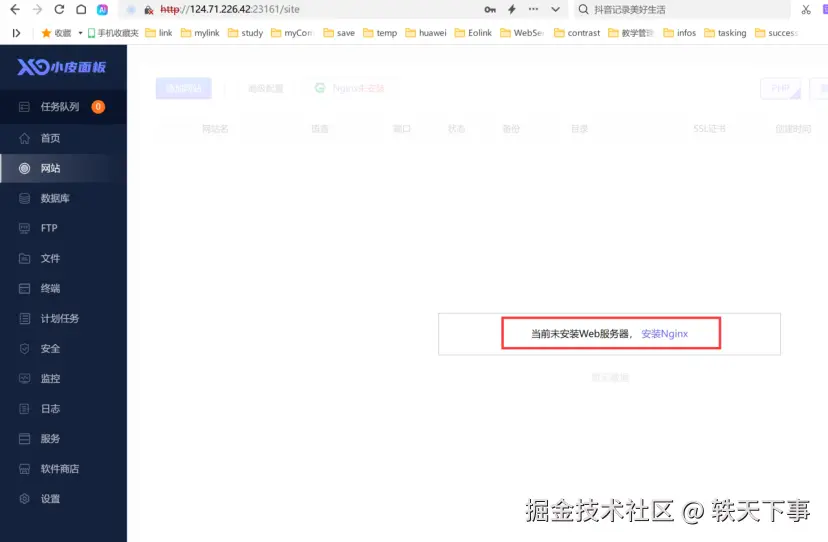828x542 pixels.
Task: Open the temp bookmark folder
Action: click(380, 33)
